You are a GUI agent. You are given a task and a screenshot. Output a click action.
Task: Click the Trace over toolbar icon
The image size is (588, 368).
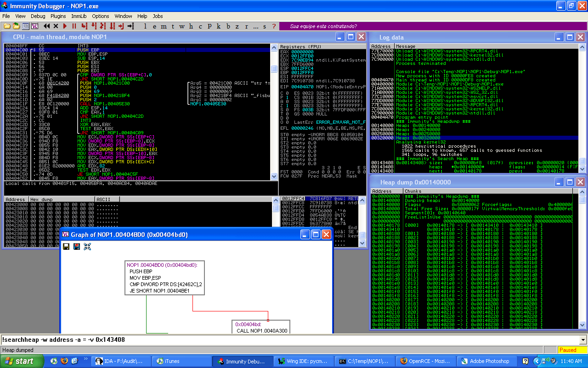point(112,26)
